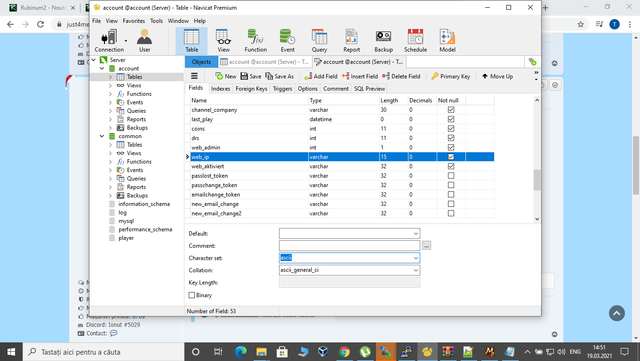Open the File menu

(x=96, y=21)
